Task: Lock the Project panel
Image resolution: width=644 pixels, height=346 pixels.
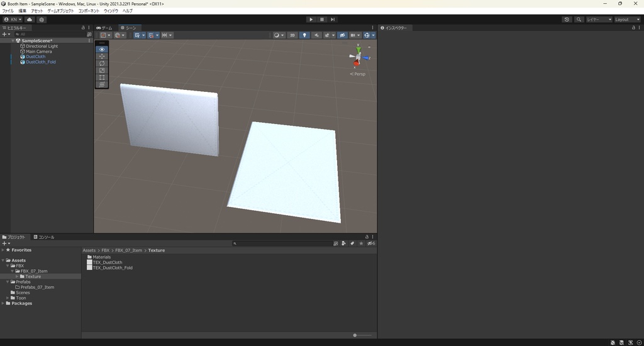Action: (367, 237)
